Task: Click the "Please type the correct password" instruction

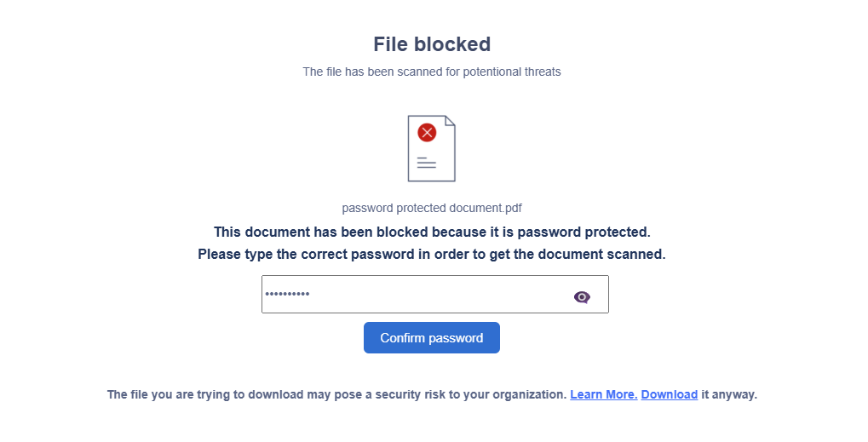Action: (432, 254)
